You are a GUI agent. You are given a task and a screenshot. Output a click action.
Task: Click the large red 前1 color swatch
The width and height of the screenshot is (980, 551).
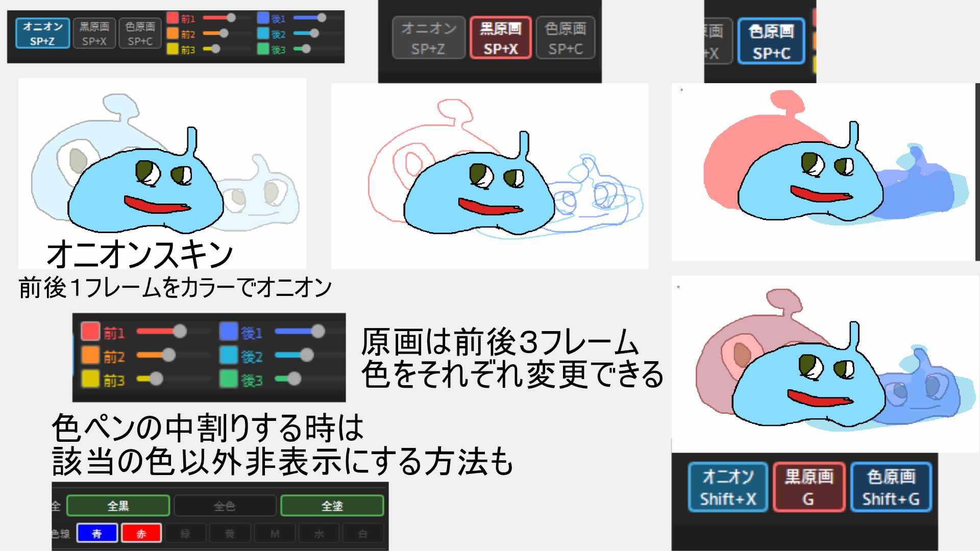coord(90,331)
